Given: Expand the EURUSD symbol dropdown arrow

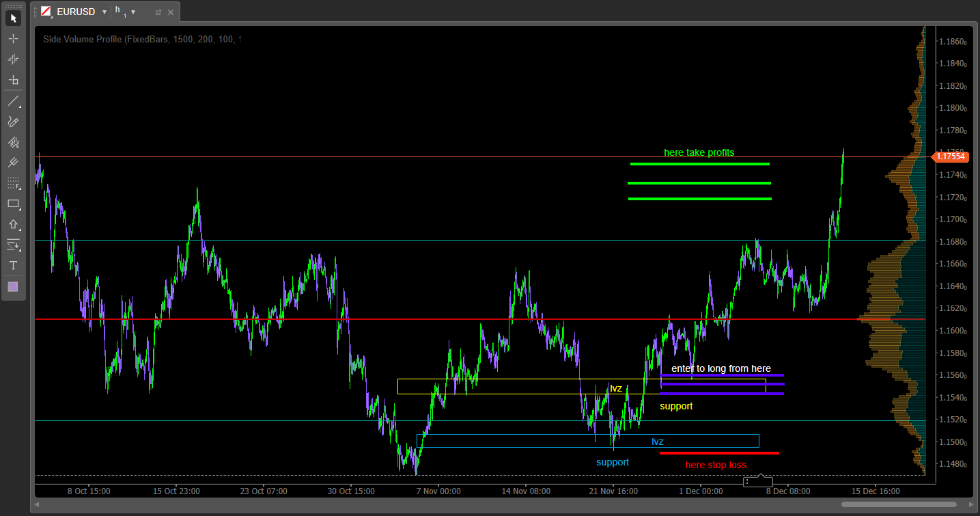Looking at the screenshot, I should [x=104, y=12].
